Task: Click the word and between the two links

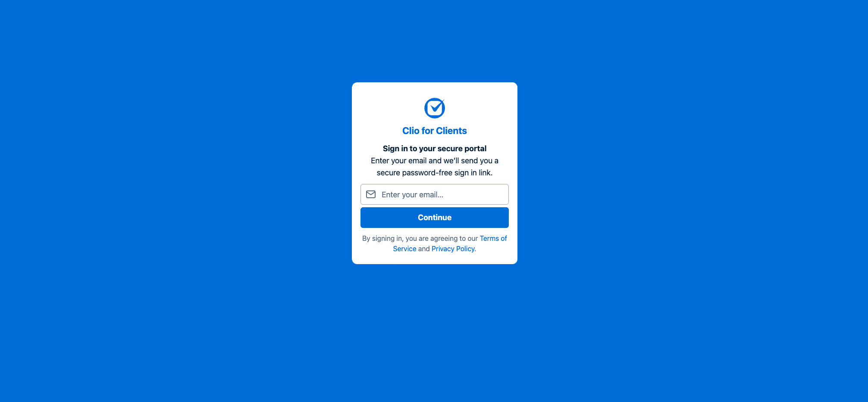Action: click(x=424, y=249)
